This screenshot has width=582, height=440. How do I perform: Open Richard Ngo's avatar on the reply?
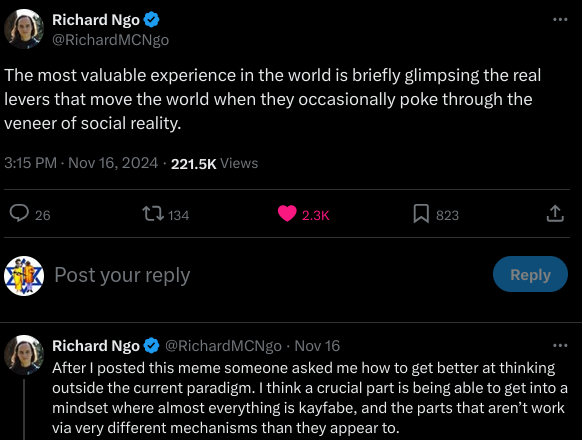[24, 355]
